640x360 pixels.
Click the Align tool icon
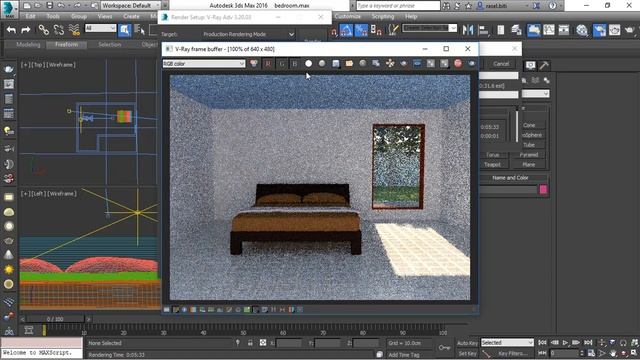point(484,30)
